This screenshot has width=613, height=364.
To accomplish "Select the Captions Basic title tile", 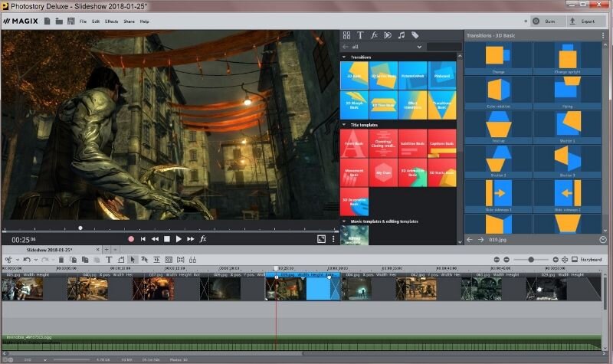I will pyautogui.click(x=442, y=143).
